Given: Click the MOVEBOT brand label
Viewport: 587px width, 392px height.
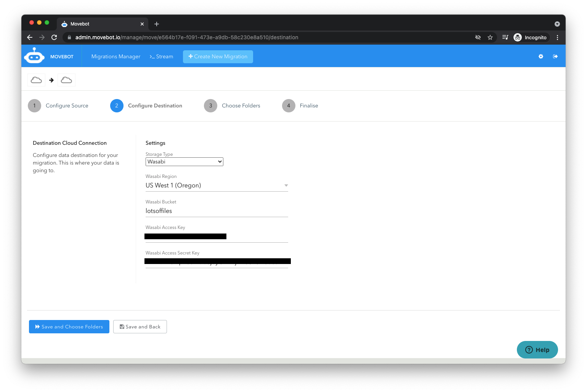Looking at the screenshot, I should click(x=62, y=56).
